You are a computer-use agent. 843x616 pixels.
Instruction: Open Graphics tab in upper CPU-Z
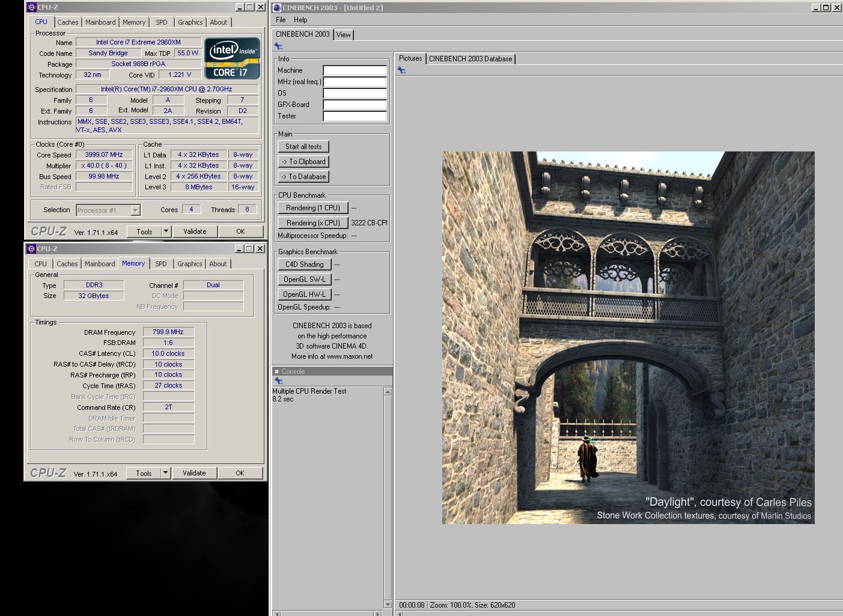[x=190, y=22]
